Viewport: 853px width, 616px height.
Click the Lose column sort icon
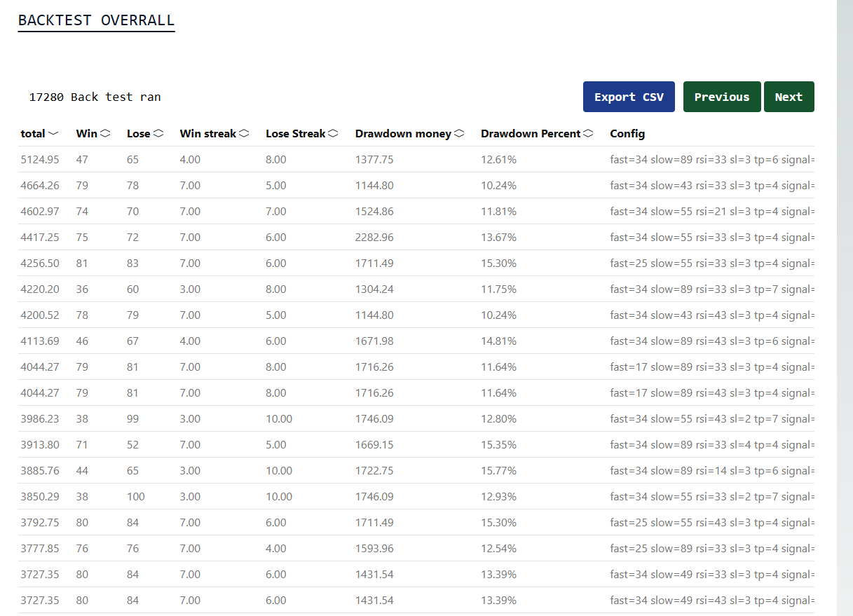[x=158, y=133]
